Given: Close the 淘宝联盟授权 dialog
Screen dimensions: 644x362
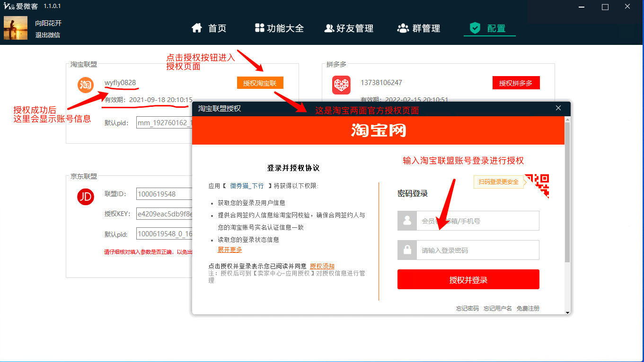Looking at the screenshot, I should click(558, 108).
